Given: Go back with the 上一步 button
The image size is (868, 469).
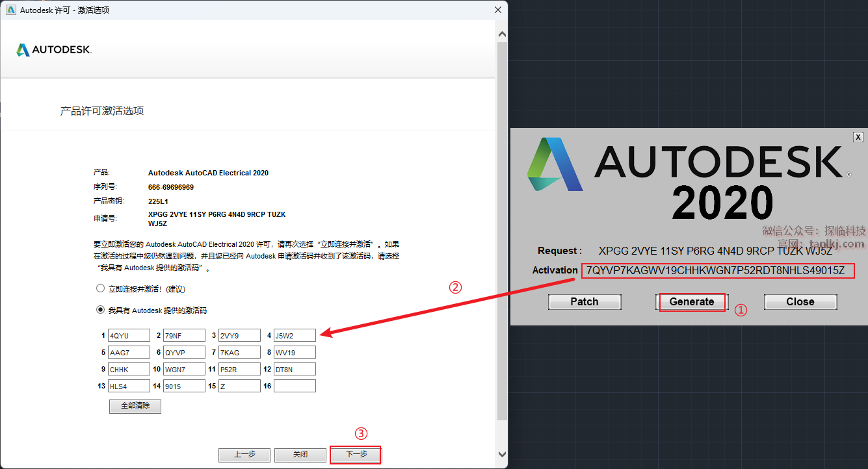Looking at the screenshot, I should click(244, 455).
